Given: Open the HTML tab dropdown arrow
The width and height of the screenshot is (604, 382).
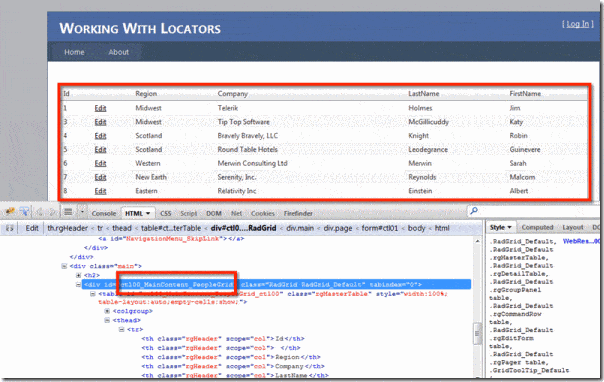Looking at the screenshot, I should coord(148,213).
